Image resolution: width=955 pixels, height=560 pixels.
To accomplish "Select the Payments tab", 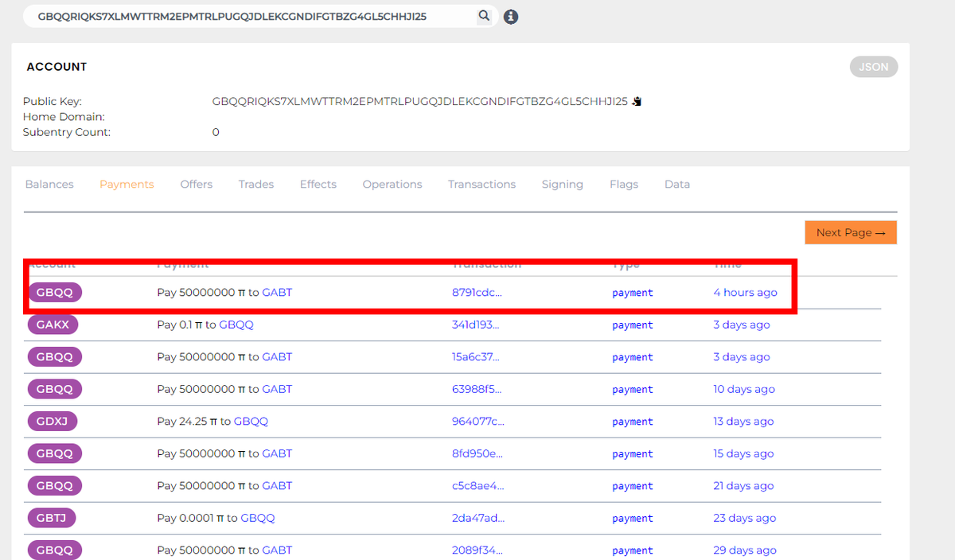I will pos(127,185).
